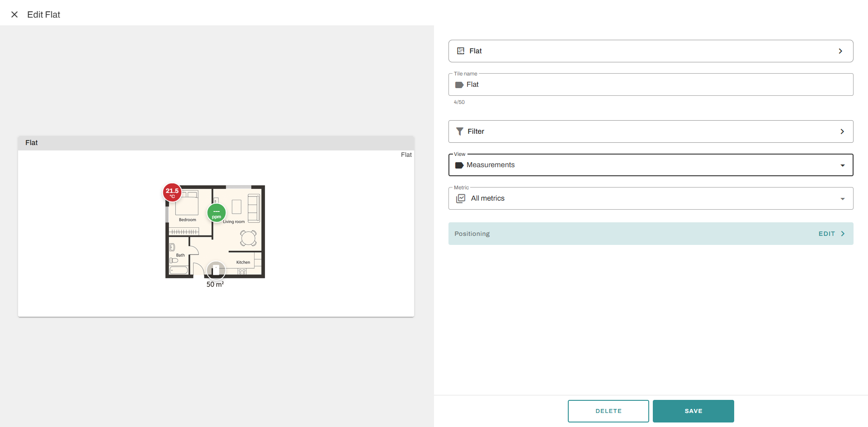
Task: Click EDIT in the Positioning row
Action: (826, 234)
